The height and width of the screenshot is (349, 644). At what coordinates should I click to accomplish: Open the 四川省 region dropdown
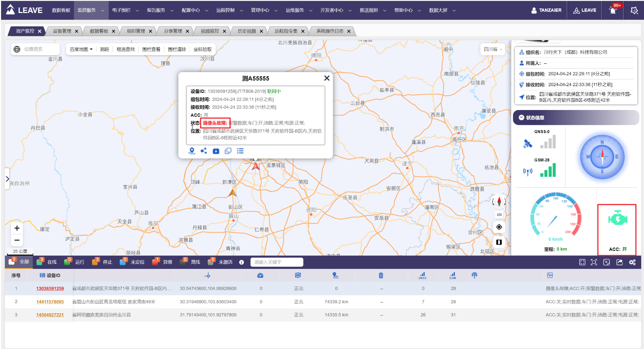click(x=493, y=49)
